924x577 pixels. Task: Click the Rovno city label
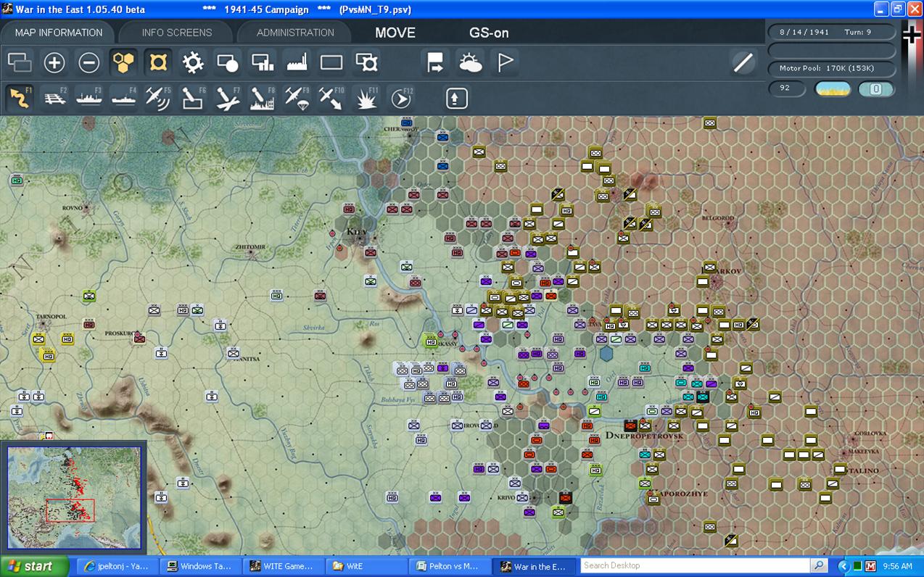coord(71,207)
